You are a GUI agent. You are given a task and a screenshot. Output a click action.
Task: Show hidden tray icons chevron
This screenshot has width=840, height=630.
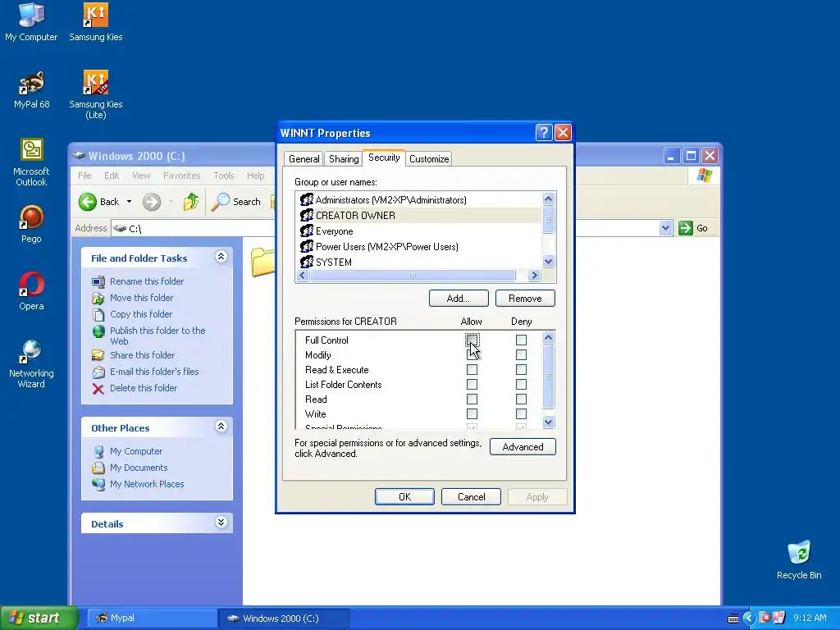pyautogui.click(x=749, y=619)
